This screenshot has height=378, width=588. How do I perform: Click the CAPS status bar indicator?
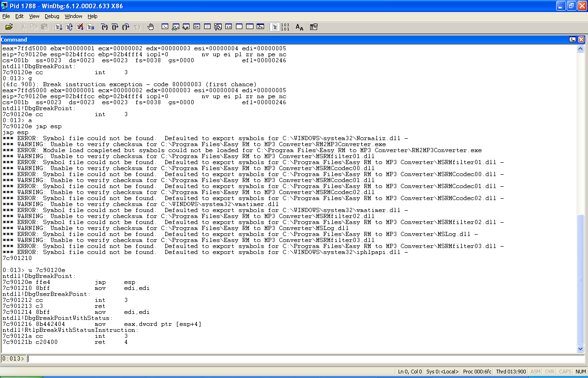(565, 372)
